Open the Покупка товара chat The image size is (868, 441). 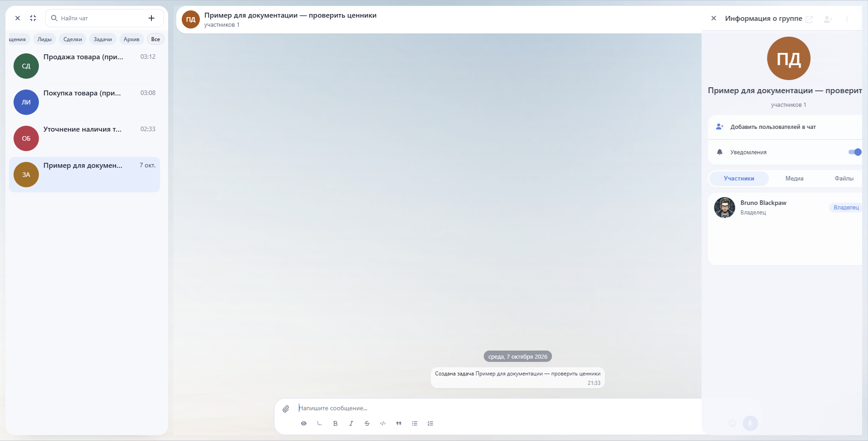pyautogui.click(x=85, y=102)
